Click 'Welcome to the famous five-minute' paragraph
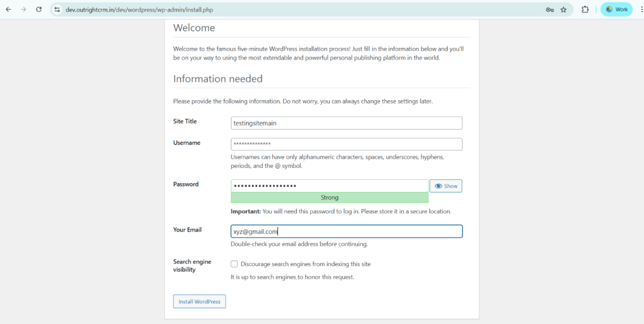Image resolution: width=644 pixels, height=324 pixels. (x=318, y=53)
